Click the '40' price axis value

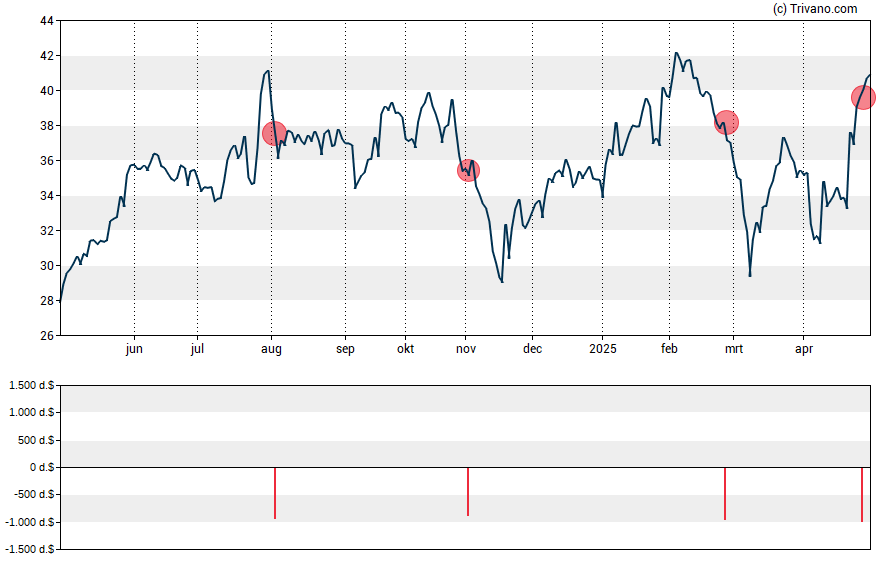click(x=47, y=91)
